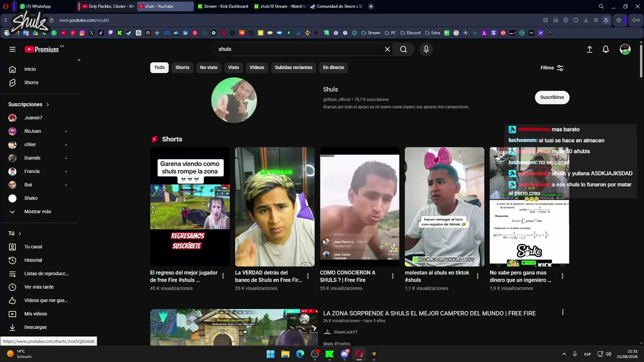Open File Explorer from the taskbar
Viewport: 644px width, 362px height.
(285, 354)
